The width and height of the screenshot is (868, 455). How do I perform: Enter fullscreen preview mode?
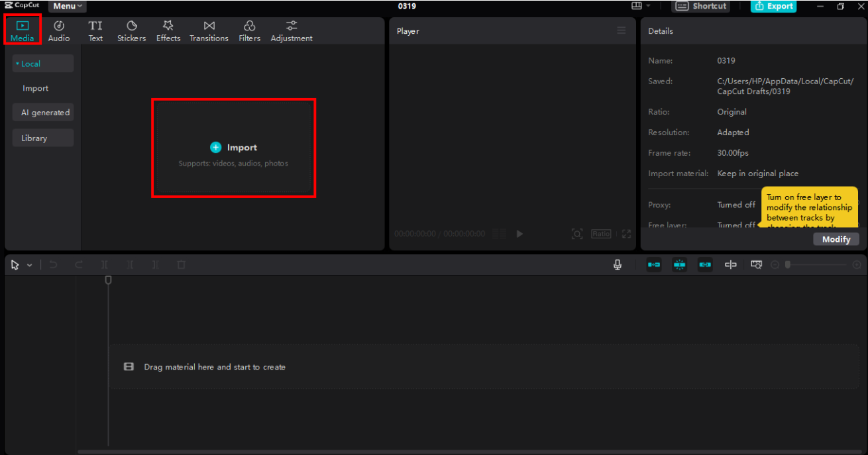point(626,234)
